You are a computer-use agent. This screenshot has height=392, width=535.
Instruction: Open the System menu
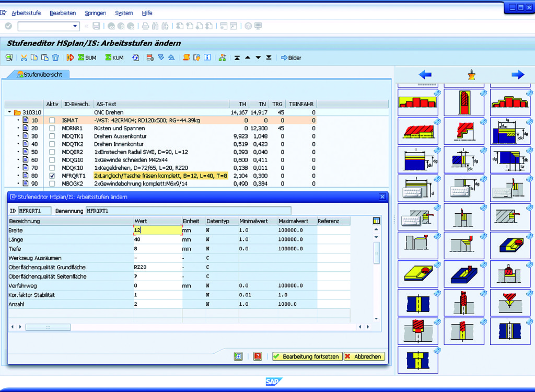pyautogui.click(x=124, y=13)
